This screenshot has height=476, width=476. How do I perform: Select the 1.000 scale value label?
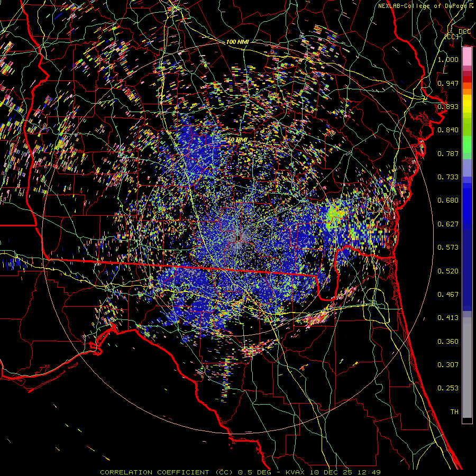click(x=448, y=59)
